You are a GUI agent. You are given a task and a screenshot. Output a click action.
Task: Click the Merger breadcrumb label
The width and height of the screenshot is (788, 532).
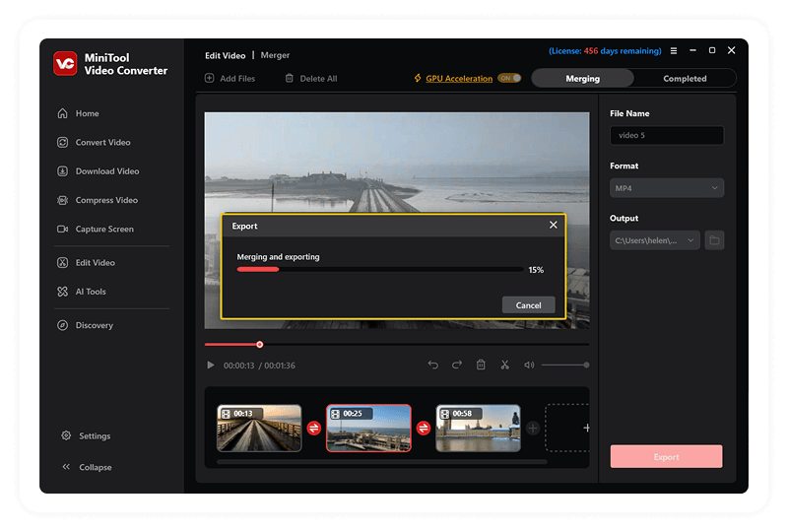point(275,55)
